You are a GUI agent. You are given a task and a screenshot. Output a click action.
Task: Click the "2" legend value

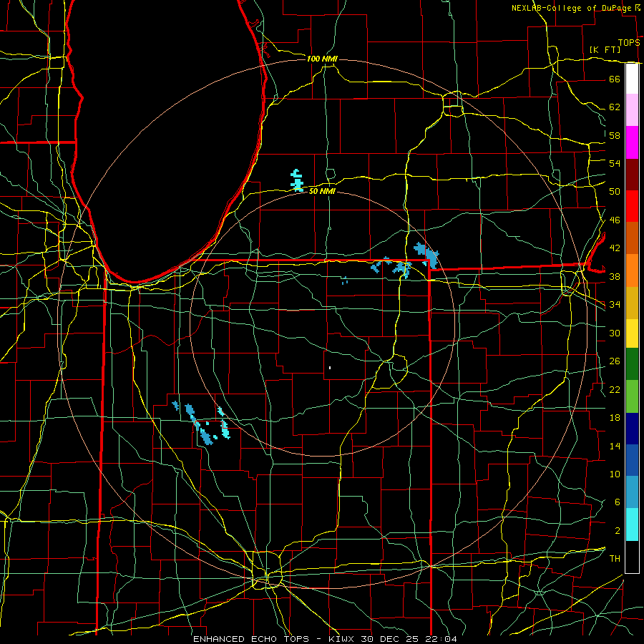coord(617,531)
